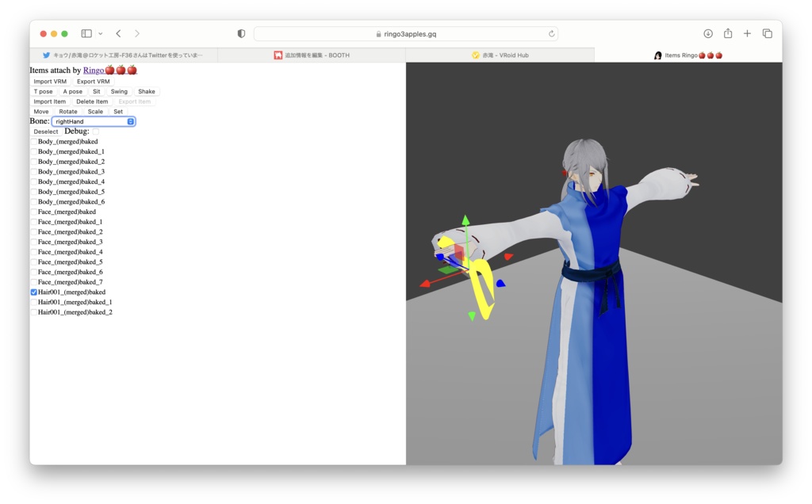Screen dimensions: 812x504
Task: Check the Hair001_(merged)baked_2 checkbox
Action: tap(34, 312)
